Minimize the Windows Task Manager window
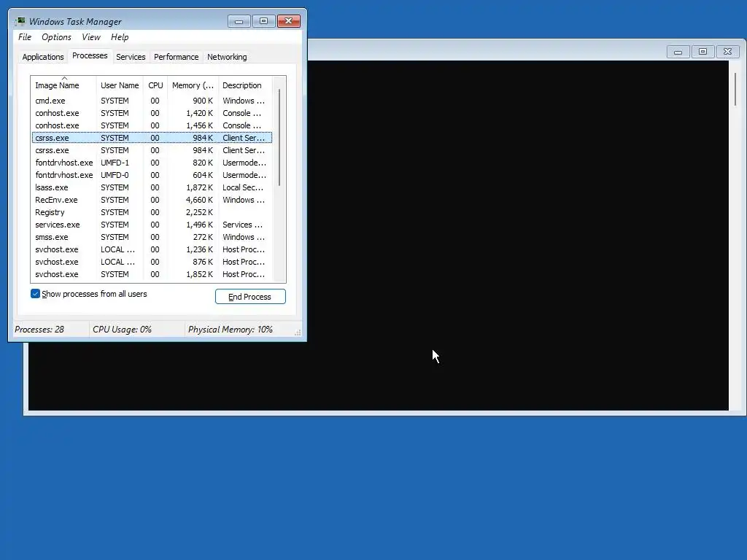The image size is (747, 560). (239, 21)
